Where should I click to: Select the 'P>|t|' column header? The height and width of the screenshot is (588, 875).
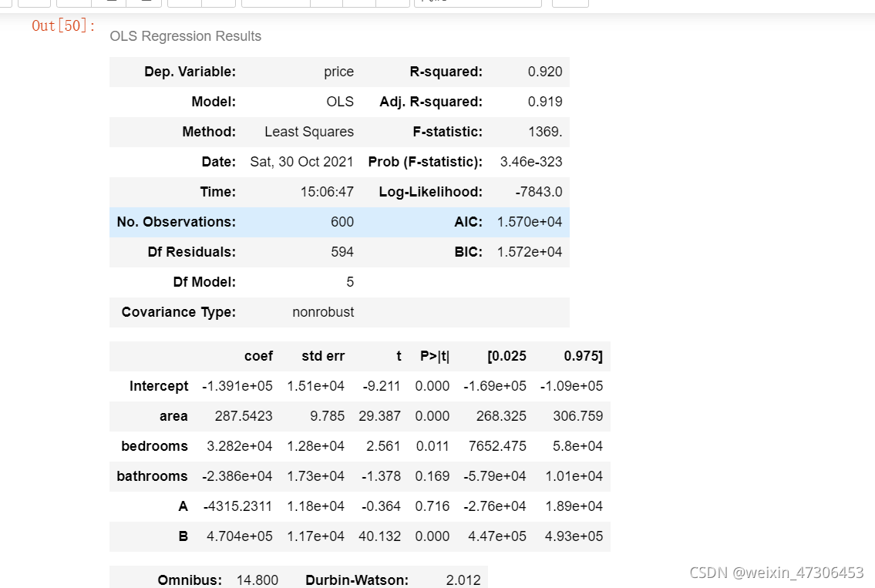tap(435, 357)
